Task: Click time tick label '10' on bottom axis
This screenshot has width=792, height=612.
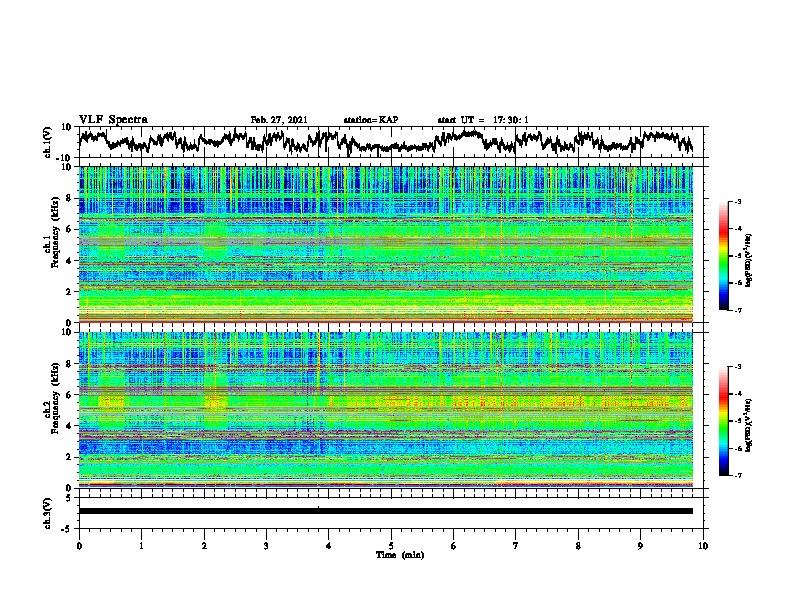Action: [x=703, y=546]
